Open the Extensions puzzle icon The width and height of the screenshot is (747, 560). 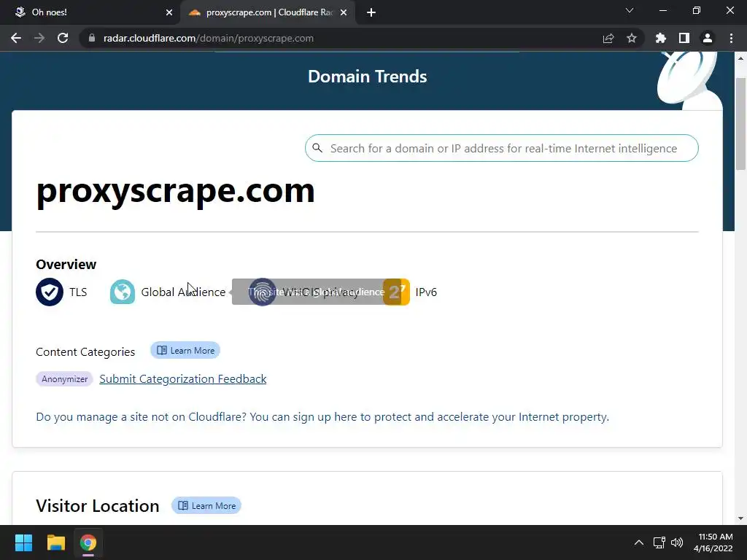(661, 38)
